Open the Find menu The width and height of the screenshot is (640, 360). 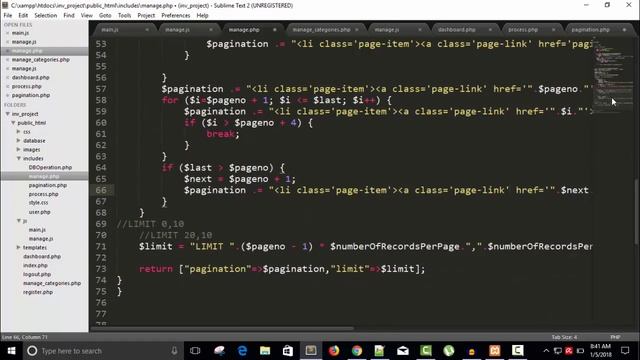(x=69, y=16)
